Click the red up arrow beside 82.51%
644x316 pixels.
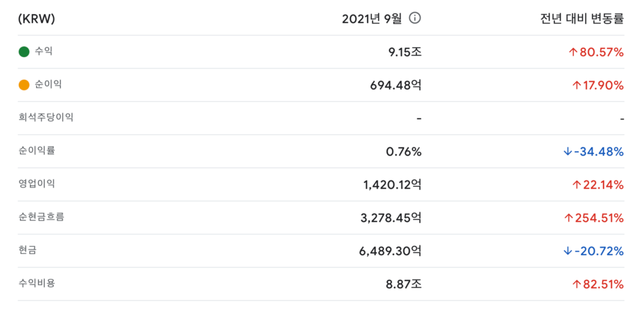point(576,284)
